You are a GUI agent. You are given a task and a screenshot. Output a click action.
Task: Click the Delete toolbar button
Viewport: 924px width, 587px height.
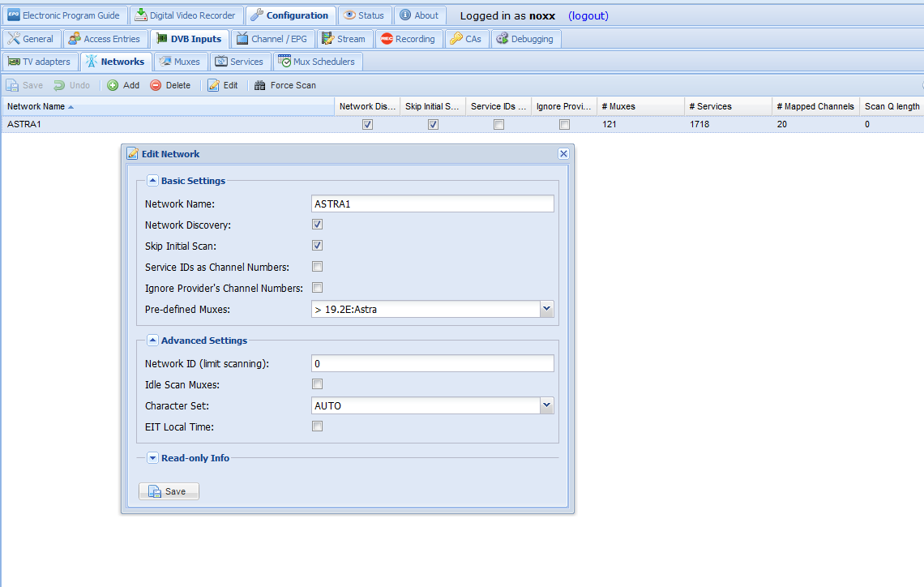170,85
